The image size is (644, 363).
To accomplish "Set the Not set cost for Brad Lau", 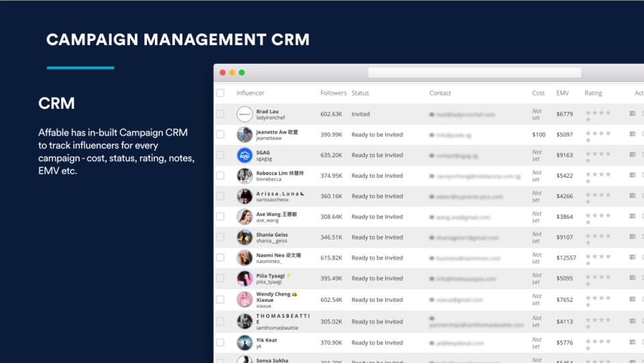I will pos(537,114).
